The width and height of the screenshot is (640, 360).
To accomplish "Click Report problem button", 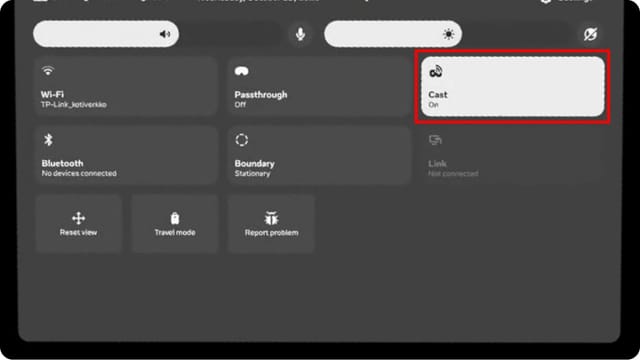I will click(x=271, y=224).
